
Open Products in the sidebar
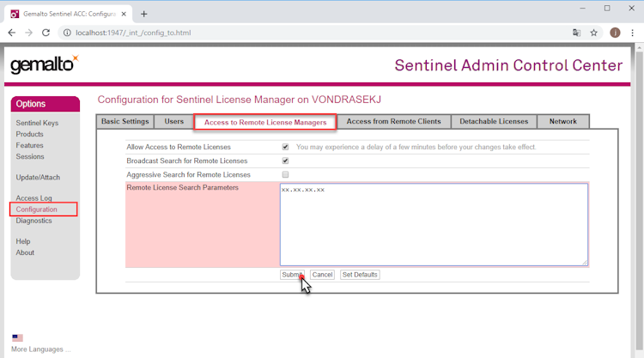click(x=29, y=134)
